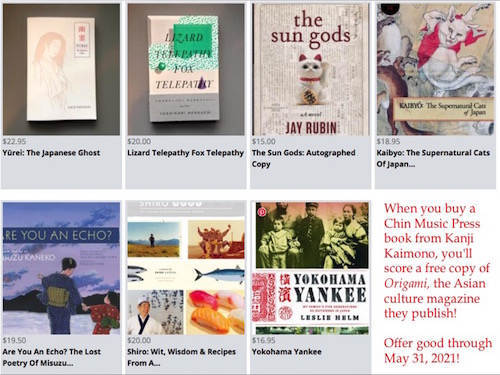Open Shiro: Wit, Wisdom & Recipes title link
This screenshot has height=375, width=500.
click(x=181, y=357)
